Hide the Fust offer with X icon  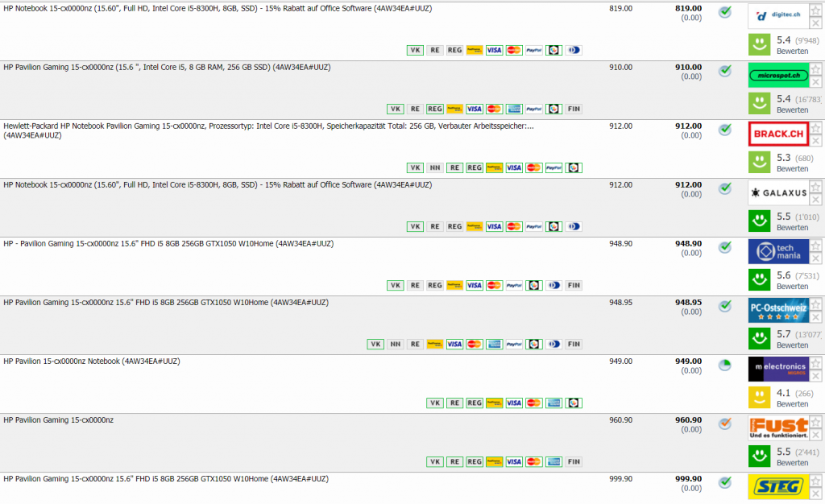coord(815,435)
